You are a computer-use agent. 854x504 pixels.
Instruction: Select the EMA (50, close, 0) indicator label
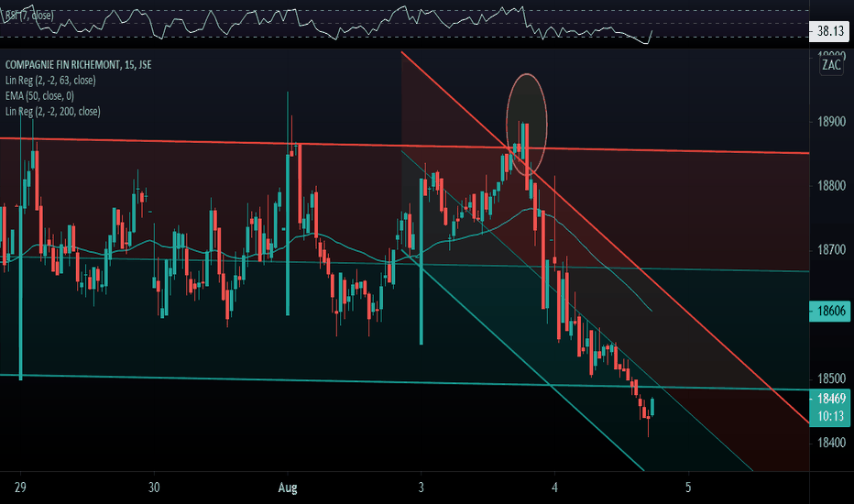click(x=39, y=96)
